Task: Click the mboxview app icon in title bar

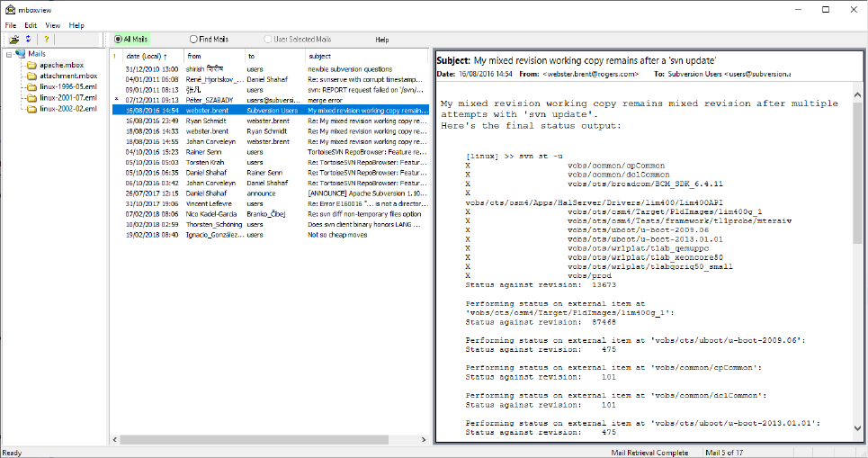Action: pyautogui.click(x=10, y=9)
